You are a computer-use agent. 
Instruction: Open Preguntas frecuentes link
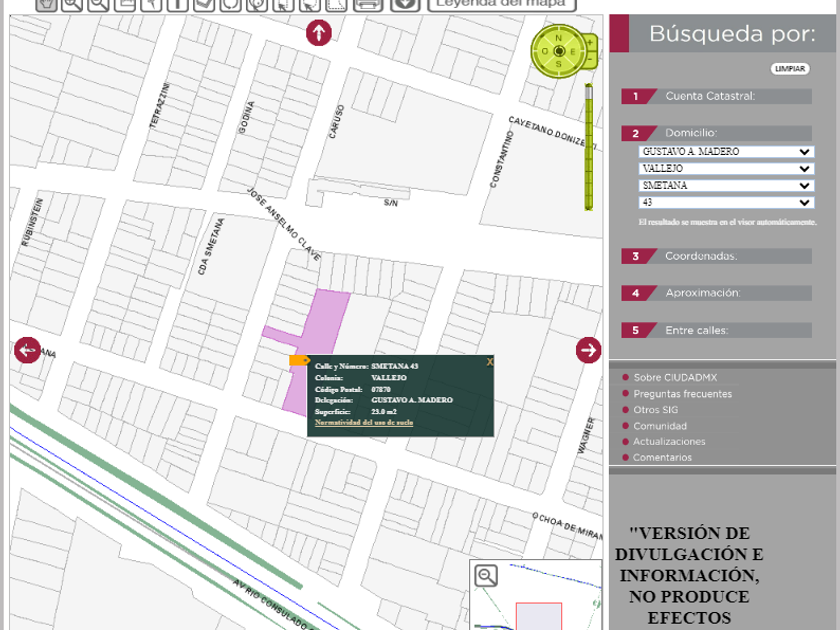point(682,394)
